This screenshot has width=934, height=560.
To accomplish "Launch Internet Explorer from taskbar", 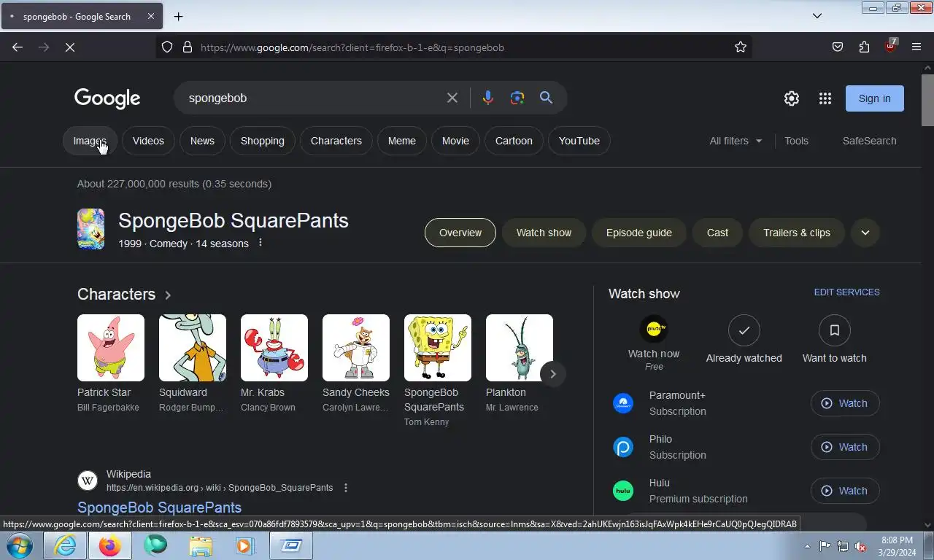I will click(64, 545).
